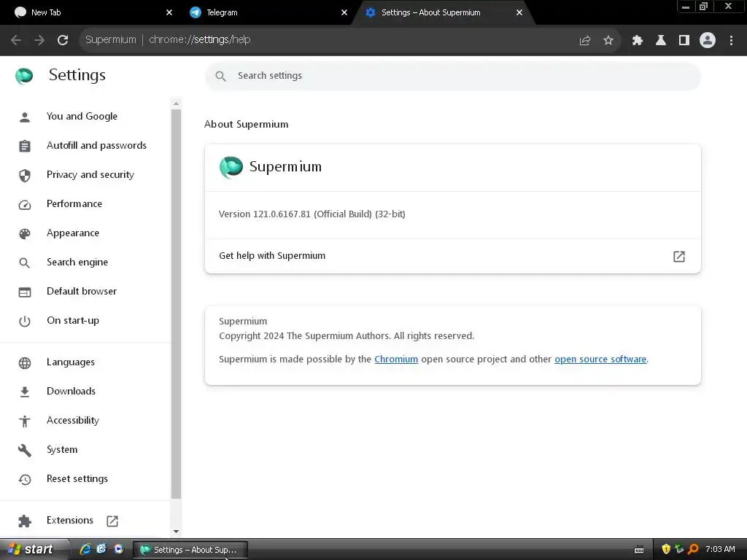Click the search magnifier icon in settings

tap(220, 76)
